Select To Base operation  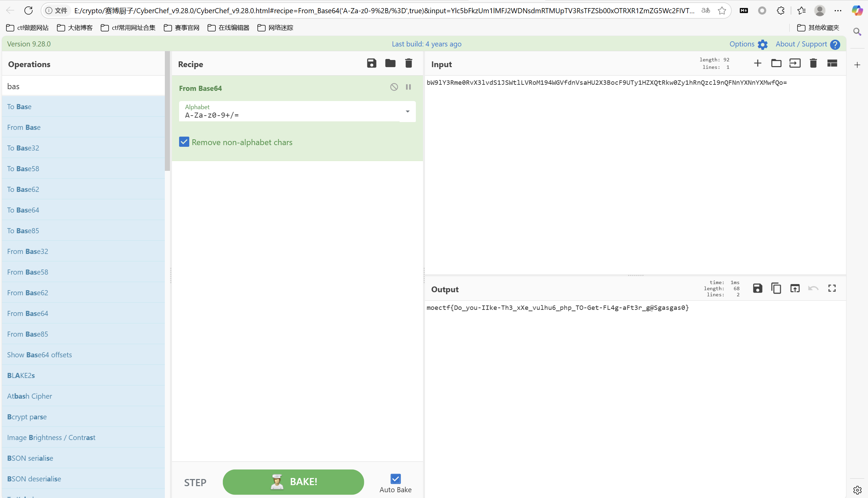pyautogui.click(x=83, y=106)
